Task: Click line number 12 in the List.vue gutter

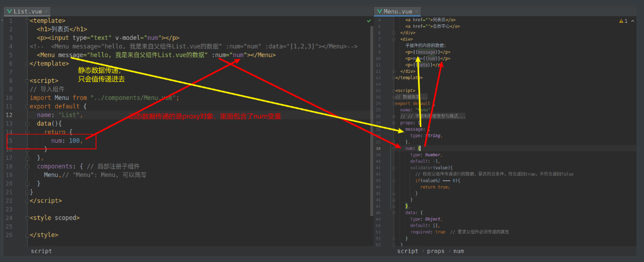Action: click(9, 115)
